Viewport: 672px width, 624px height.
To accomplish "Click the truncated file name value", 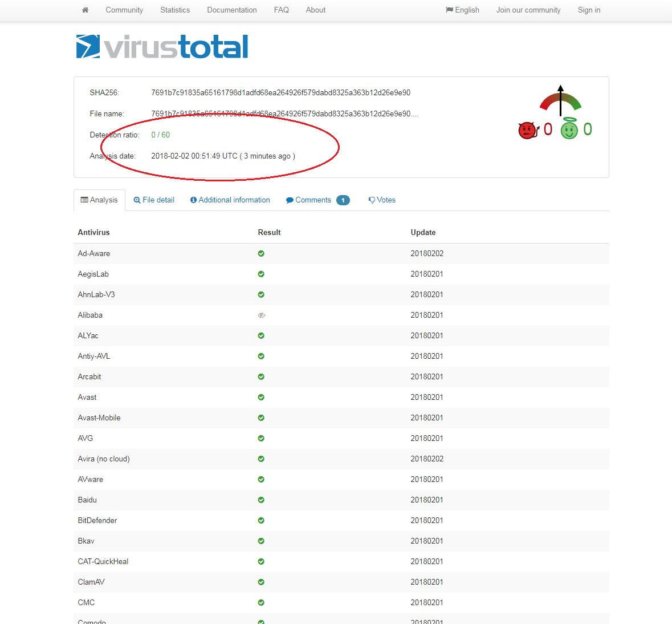I will point(284,114).
